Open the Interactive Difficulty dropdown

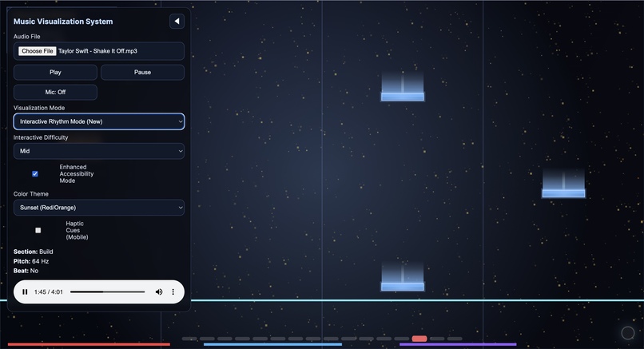click(x=99, y=151)
